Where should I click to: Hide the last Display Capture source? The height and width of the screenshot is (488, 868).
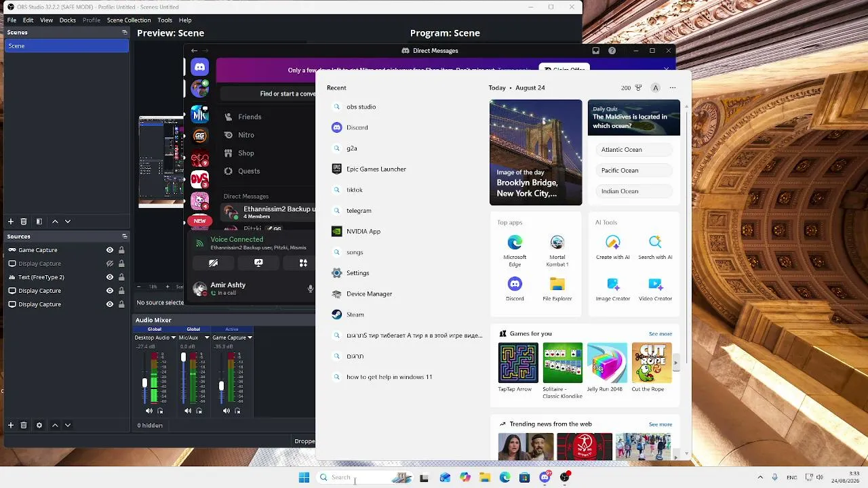[110, 304]
